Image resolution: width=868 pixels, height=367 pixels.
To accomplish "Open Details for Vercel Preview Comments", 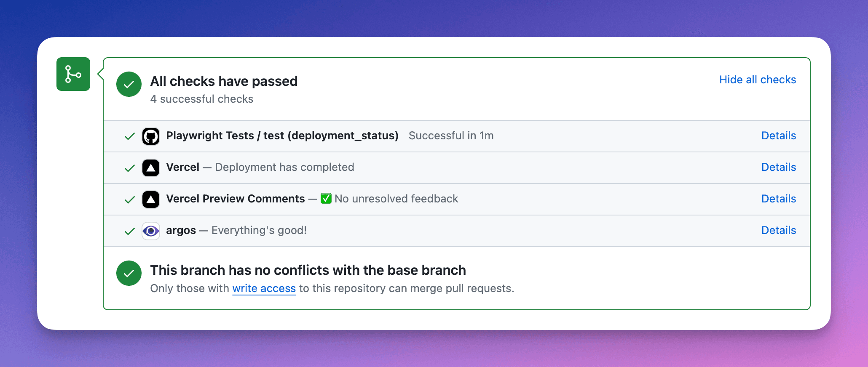I will pyautogui.click(x=778, y=199).
